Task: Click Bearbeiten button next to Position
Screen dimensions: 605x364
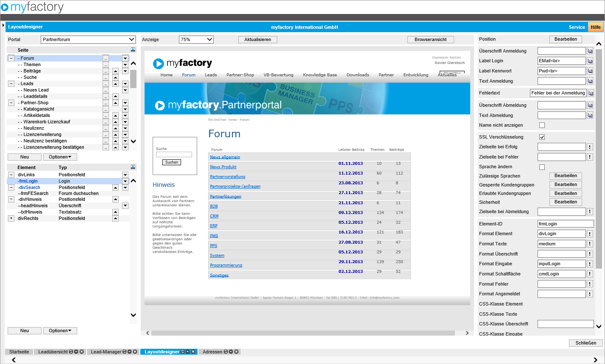Action: [566, 39]
